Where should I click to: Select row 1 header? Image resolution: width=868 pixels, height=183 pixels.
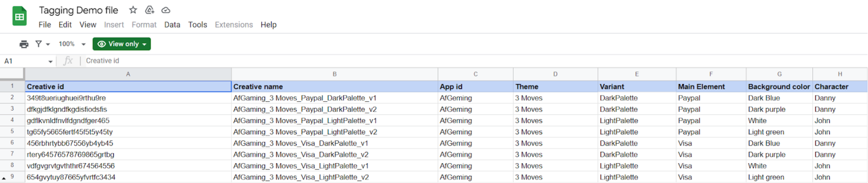click(12, 86)
